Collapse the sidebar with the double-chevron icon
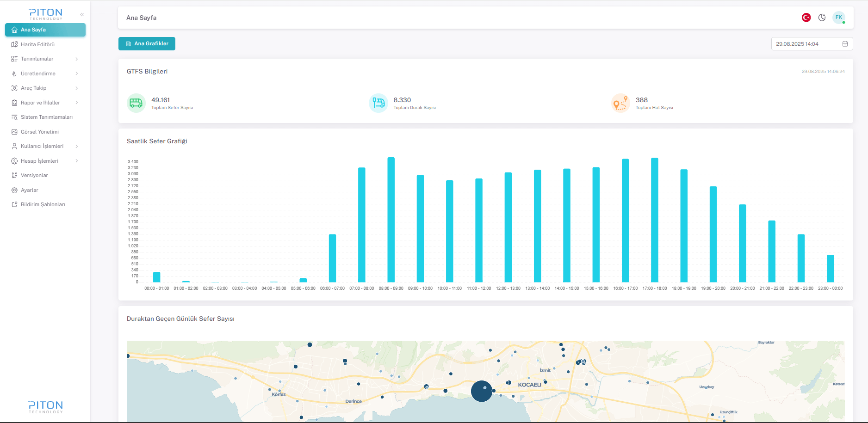Viewport: 868px width, 423px height. (82, 15)
